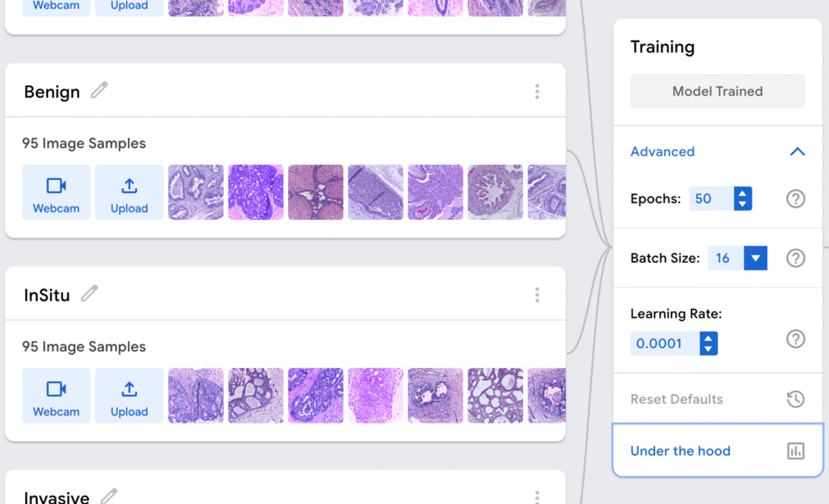Edit the InSitu class name pencil icon
Image resolution: width=829 pixels, height=504 pixels.
(89, 293)
